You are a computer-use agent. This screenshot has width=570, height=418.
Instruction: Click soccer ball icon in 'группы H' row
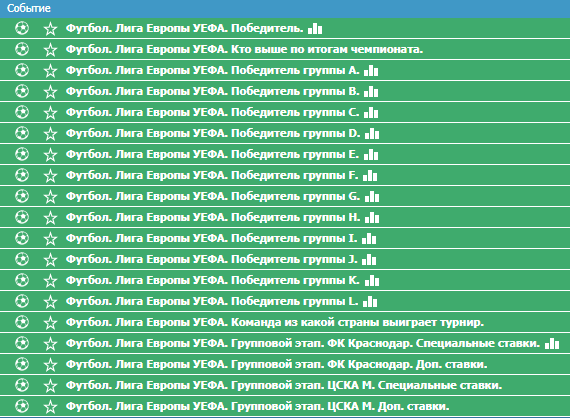coord(22,217)
